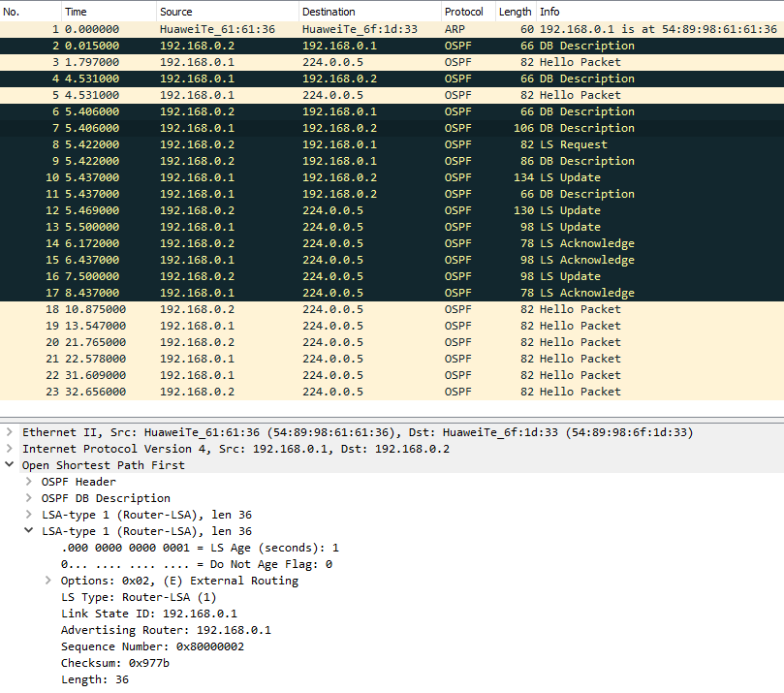
Task: Select packet 21 Hello Packet at 22.578000
Action: click(x=392, y=359)
